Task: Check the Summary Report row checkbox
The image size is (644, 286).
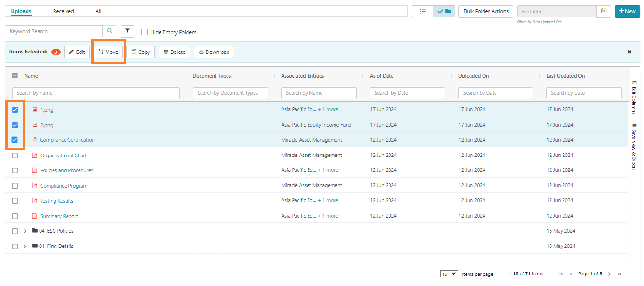Action: pos(15,216)
